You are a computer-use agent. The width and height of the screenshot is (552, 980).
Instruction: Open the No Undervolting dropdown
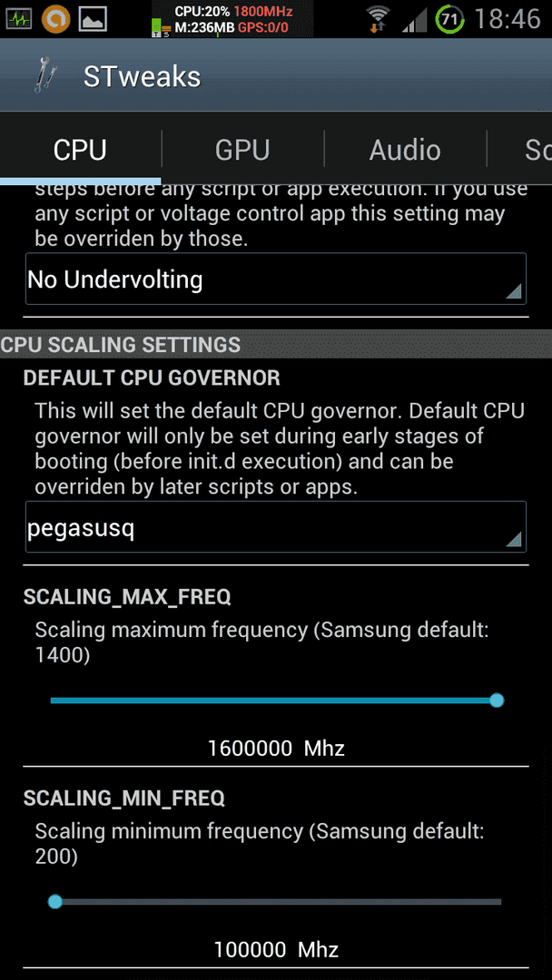click(276, 279)
